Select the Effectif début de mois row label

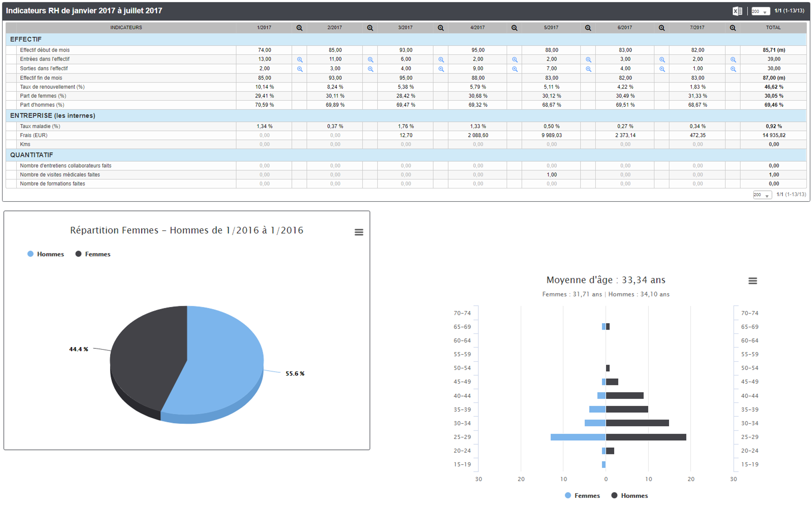point(45,50)
